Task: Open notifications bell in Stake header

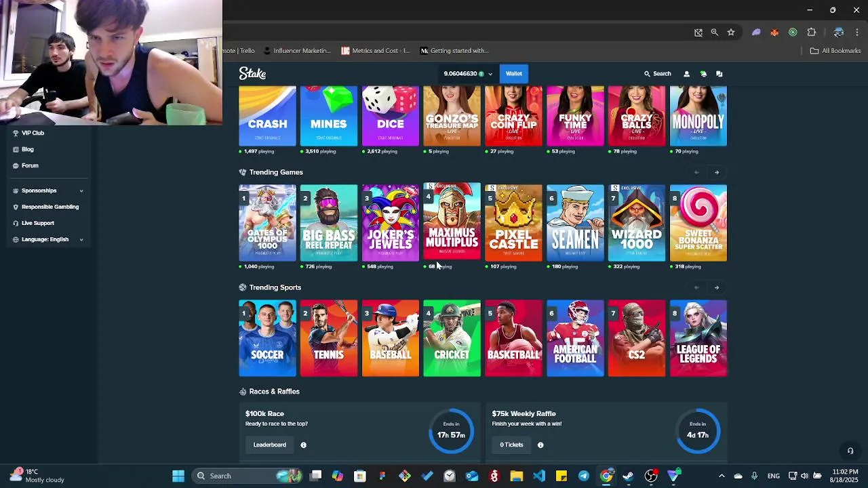Action: point(703,74)
